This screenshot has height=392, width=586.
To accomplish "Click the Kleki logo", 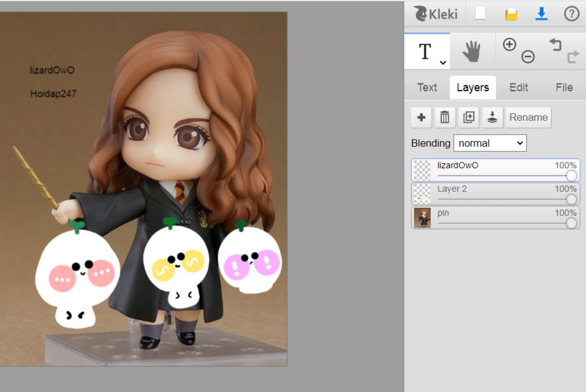I will [x=435, y=14].
